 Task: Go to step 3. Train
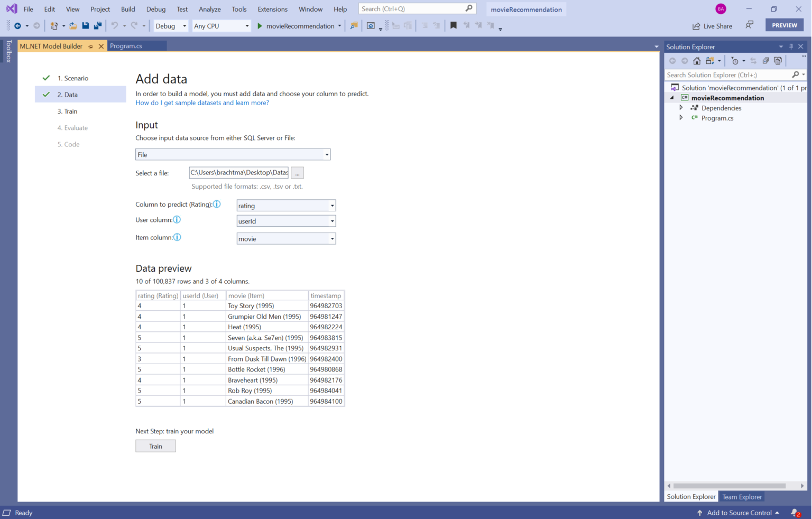coord(67,112)
